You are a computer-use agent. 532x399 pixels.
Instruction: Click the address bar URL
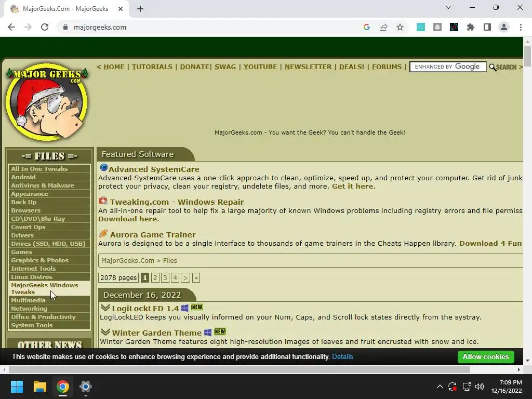pos(100,27)
